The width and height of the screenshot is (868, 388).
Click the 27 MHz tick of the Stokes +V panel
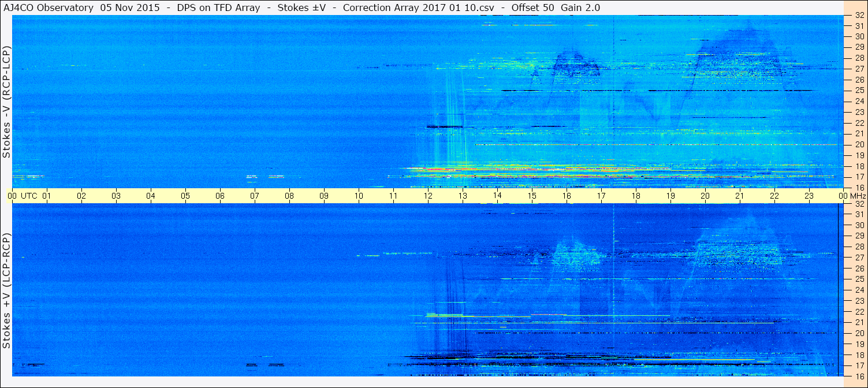coord(859,258)
